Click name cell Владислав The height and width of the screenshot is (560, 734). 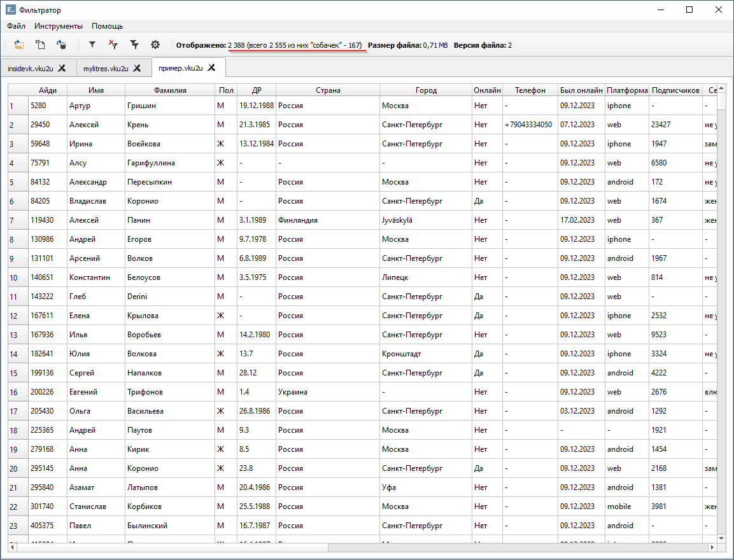[x=96, y=201]
